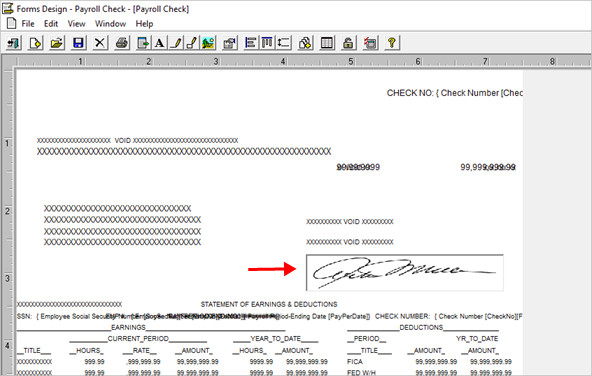Click the X delete icon in the toolbar

(x=100, y=43)
